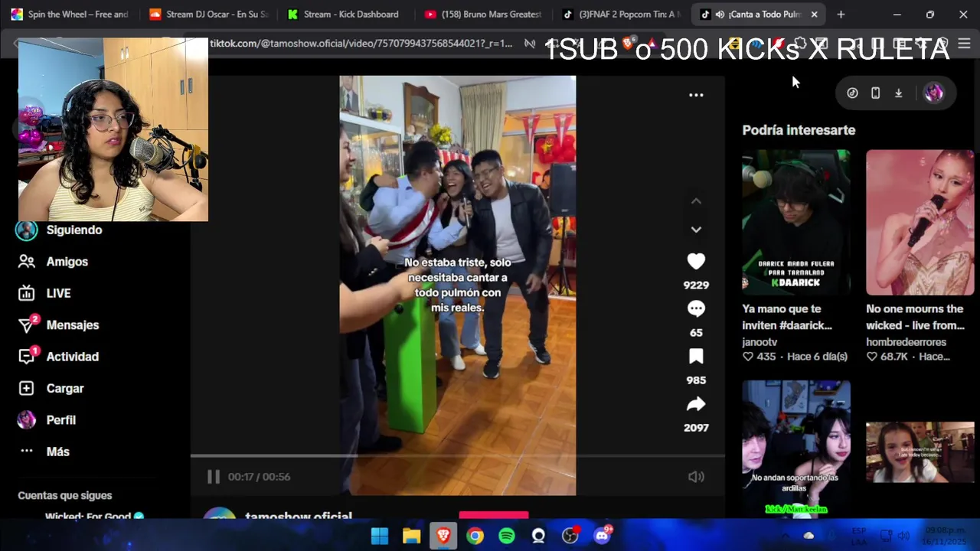Click the Mensajes icon with badge 2
Image resolution: width=980 pixels, height=551 pixels.
[28, 324]
